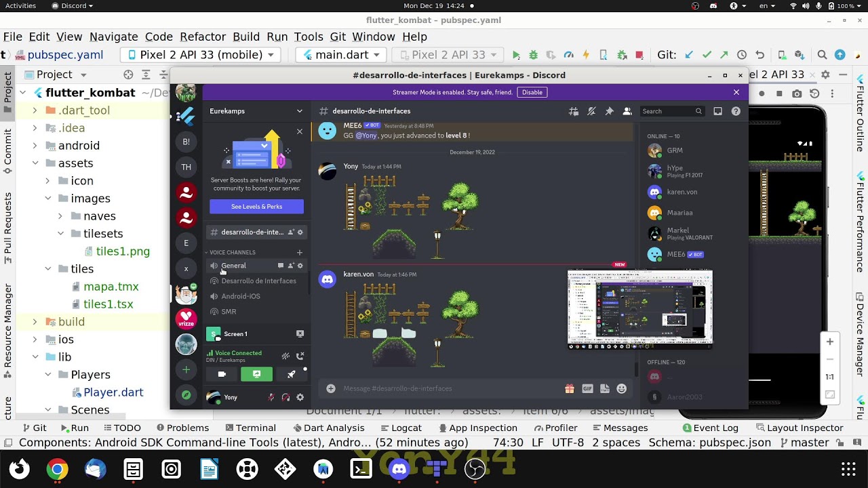Add a server with green plus

(186, 369)
